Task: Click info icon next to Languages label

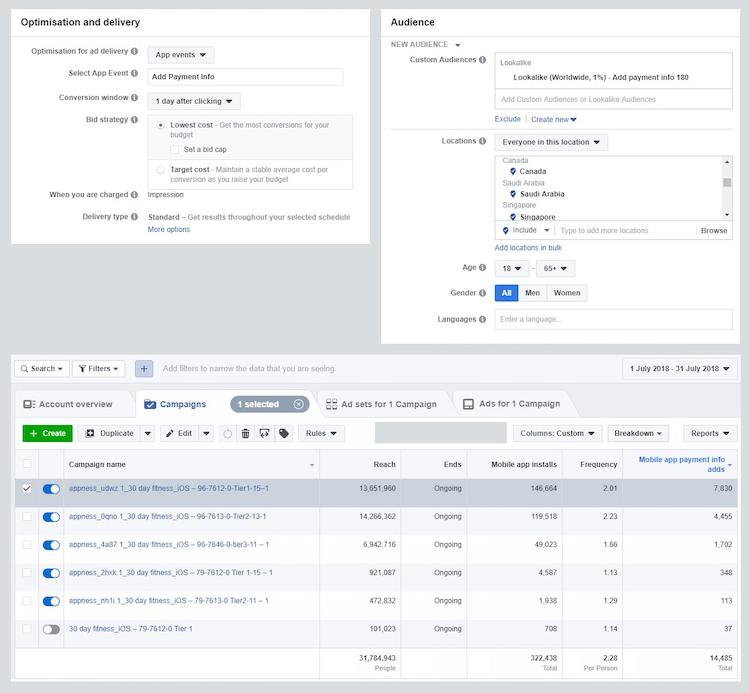Action: 483,319
